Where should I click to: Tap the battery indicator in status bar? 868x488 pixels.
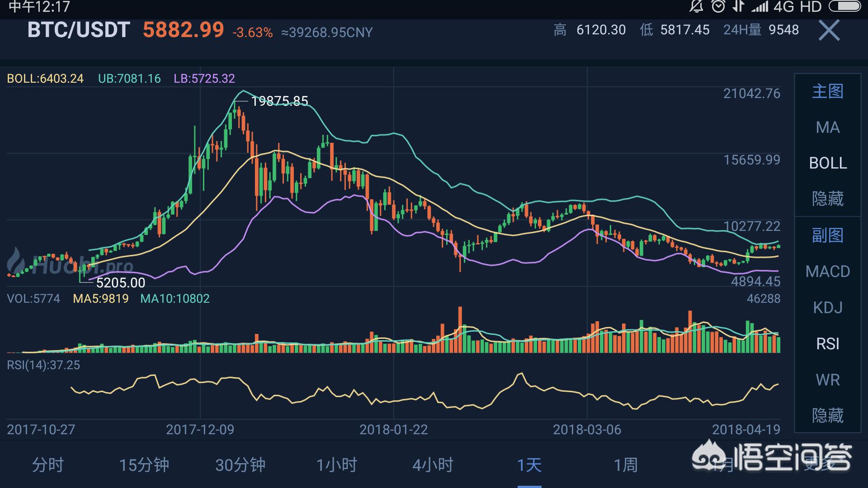pyautogui.click(x=844, y=6)
